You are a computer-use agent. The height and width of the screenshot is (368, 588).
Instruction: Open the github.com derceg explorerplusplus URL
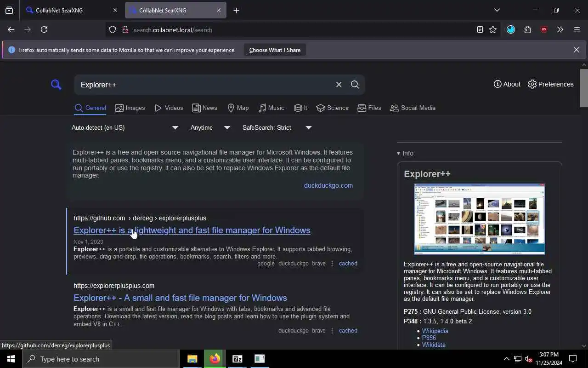point(140,218)
